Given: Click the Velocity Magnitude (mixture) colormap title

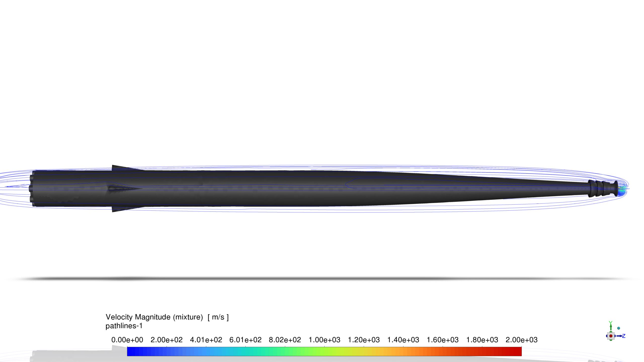Looking at the screenshot, I should pyautogui.click(x=167, y=317).
